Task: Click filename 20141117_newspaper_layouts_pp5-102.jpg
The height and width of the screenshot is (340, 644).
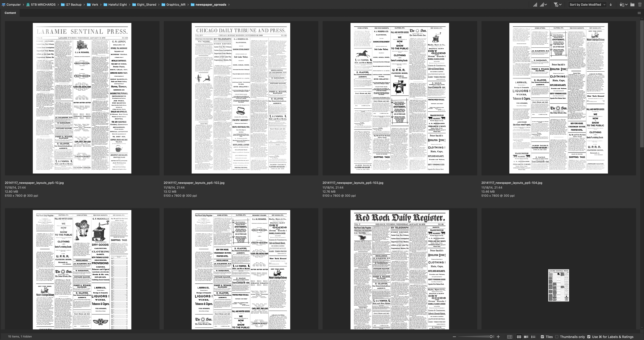Action: (194, 183)
